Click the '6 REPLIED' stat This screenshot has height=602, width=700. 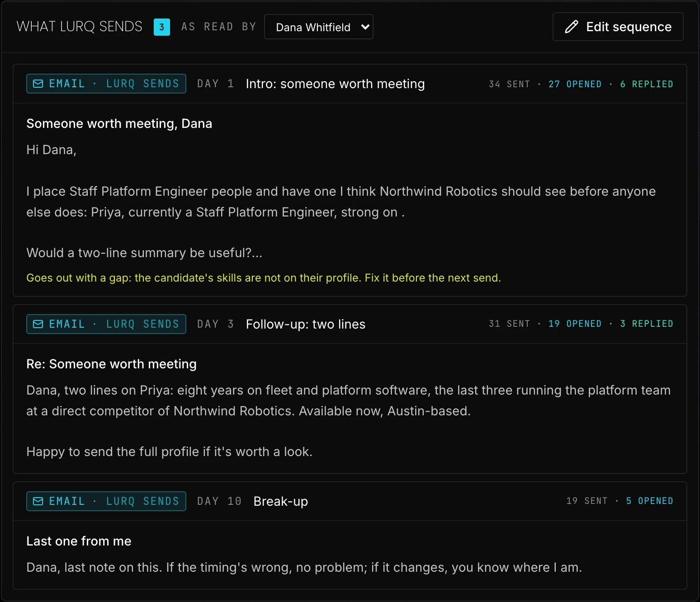(x=647, y=84)
